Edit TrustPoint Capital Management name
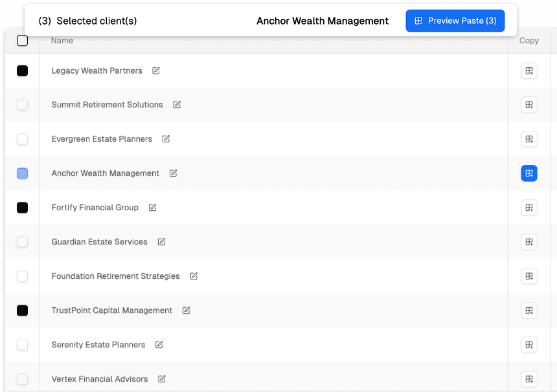Image resolution: width=557 pixels, height=392 pixels. [x=186, y=310]
